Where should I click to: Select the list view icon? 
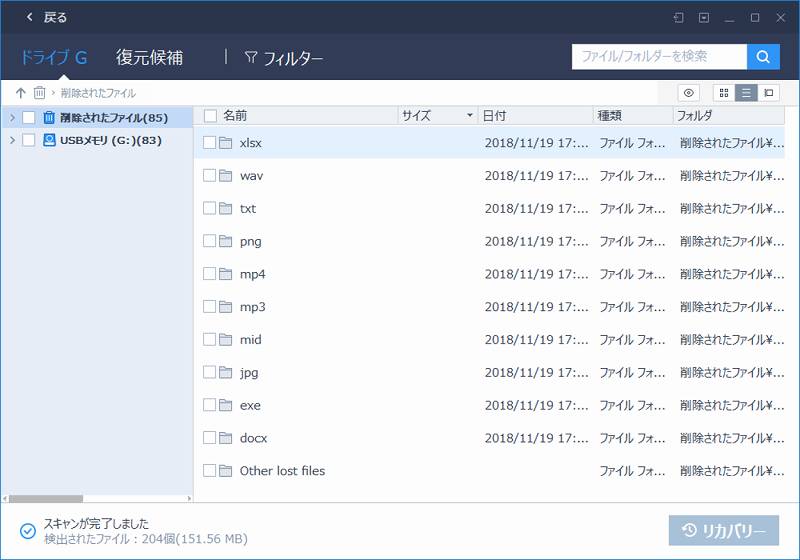tap(746, 93)
